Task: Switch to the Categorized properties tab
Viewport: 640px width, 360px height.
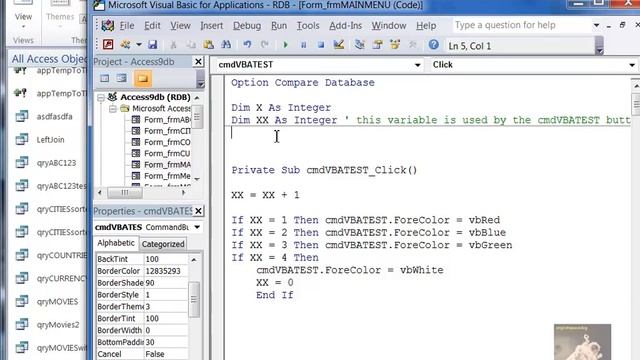Action: click(163, 244)
